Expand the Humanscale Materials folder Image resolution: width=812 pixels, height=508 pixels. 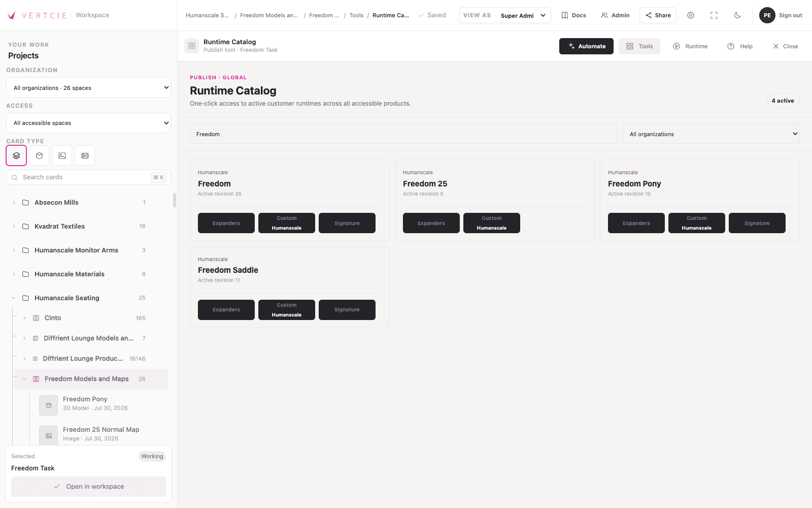click(x=14, y=274)
